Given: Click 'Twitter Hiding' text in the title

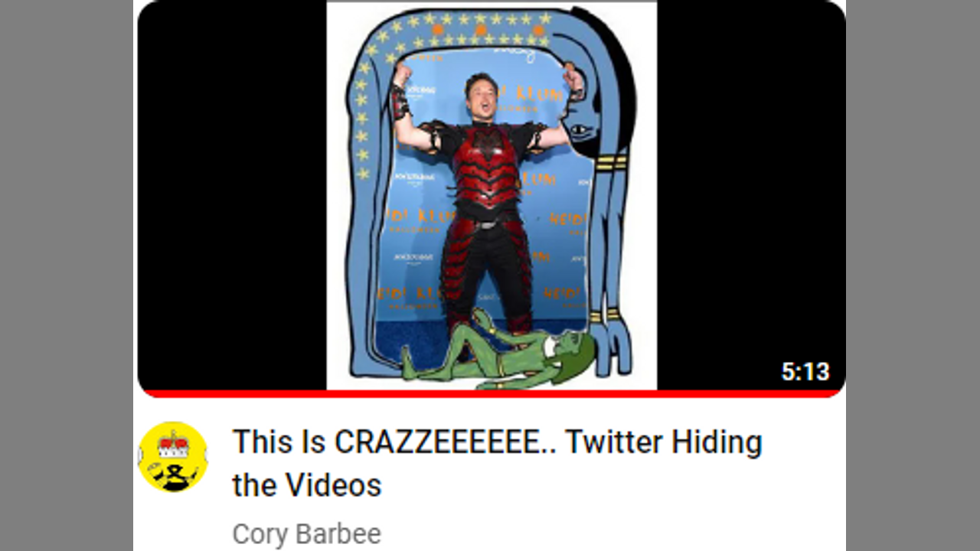Looking at the screenshot, I should pyautogui.click(x=664, y=442).
